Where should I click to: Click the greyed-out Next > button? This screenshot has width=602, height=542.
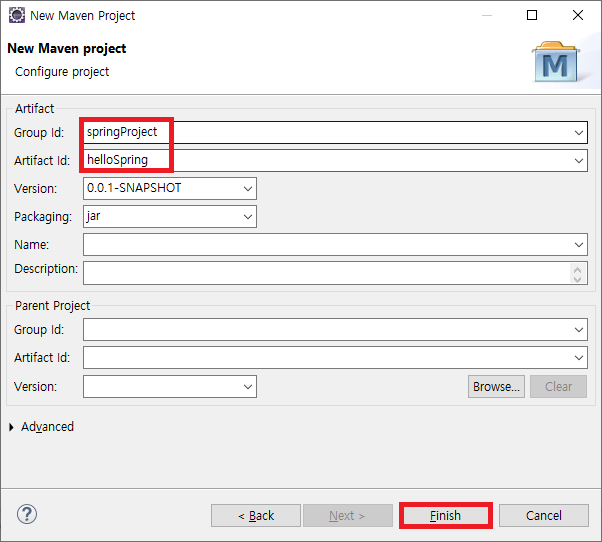[x=348, y=516]
